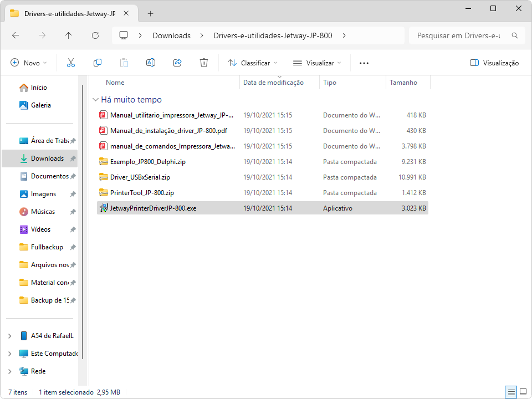
Task: Click the PrinterTool_JP-800.zip folder icon
Action: (x=104, y=193)
